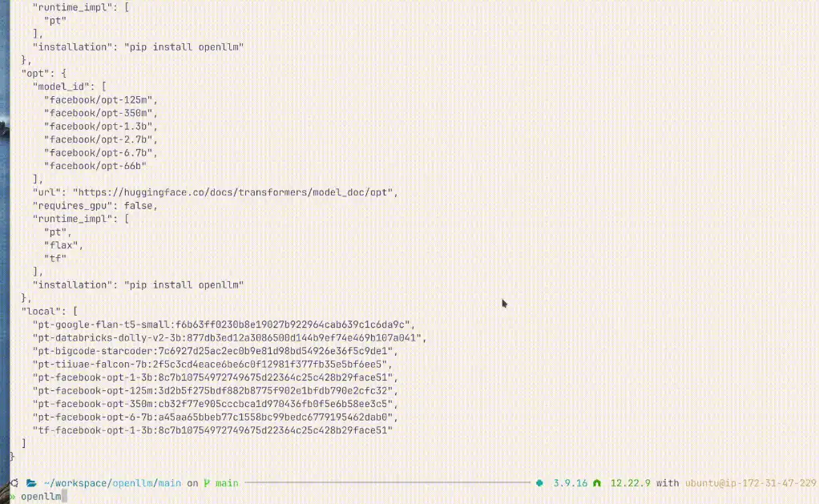The width and height of the screenshot is (819, 504).
Task: Click the "flax" runtime entry
Action: [63, 245]
